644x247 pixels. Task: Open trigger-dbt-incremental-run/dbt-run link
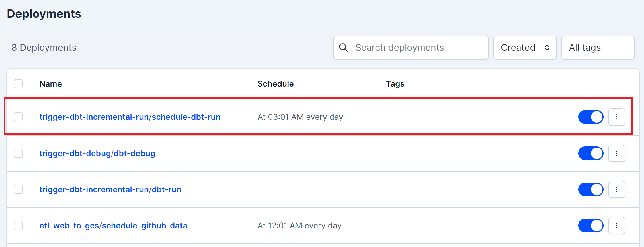pos(110,189)
